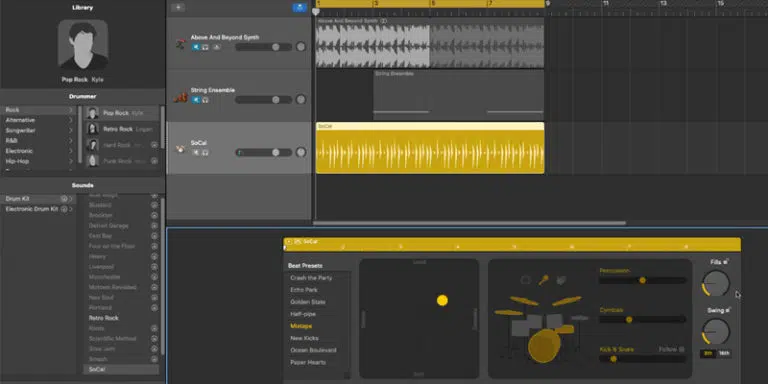768x384 pixels.
Task: Mute the Above And Beyond Synth track
Action: 195,47
